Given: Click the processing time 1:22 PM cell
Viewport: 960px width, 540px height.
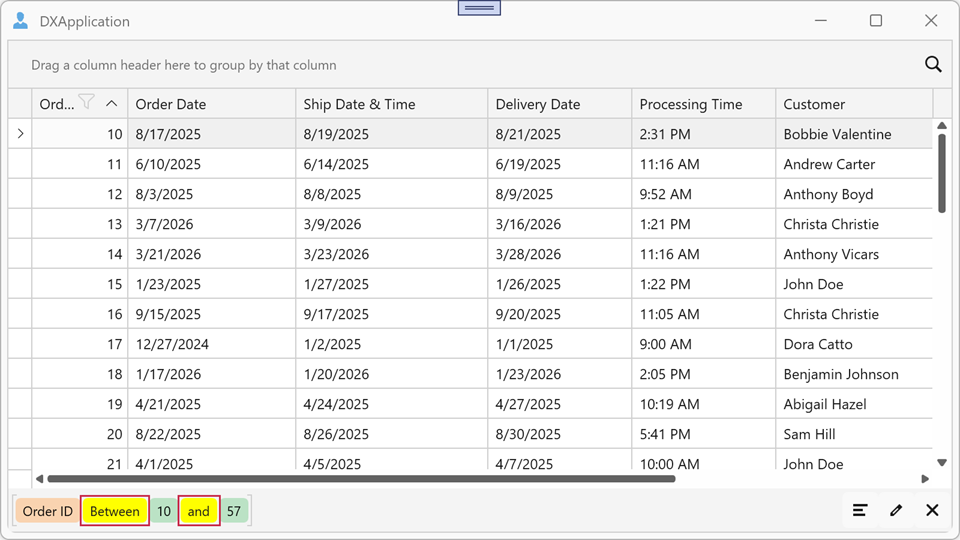Looking at the screenshot, I should [x=703, y=284].
